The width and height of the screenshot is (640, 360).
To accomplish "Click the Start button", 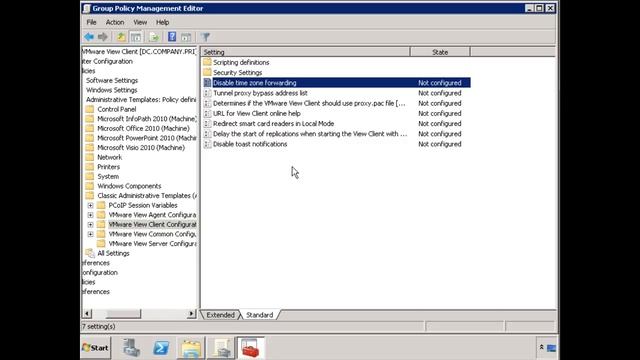I will pos(95,348).
